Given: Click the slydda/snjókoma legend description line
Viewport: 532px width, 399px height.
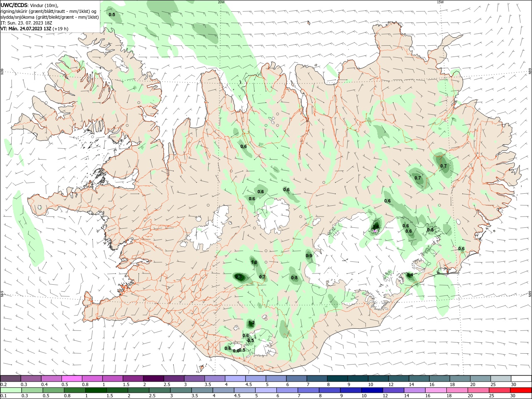Looking at the screenshot, I should pyautogui.click(x=49, y=17).
